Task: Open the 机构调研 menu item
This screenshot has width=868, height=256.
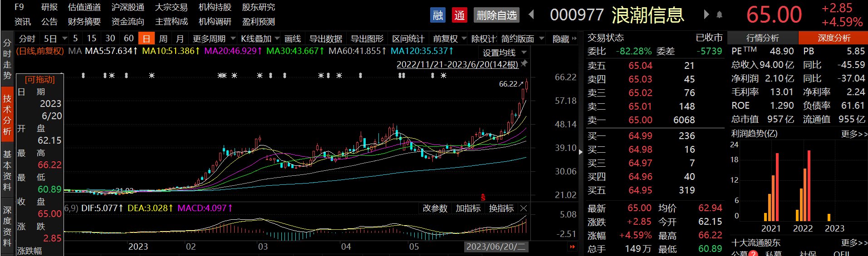Action: 215,22
